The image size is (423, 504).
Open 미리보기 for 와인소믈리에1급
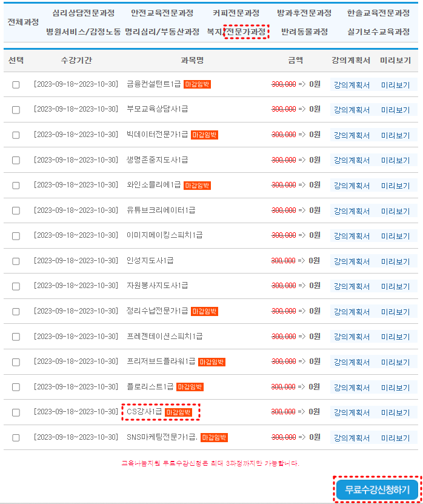point(395,186)
